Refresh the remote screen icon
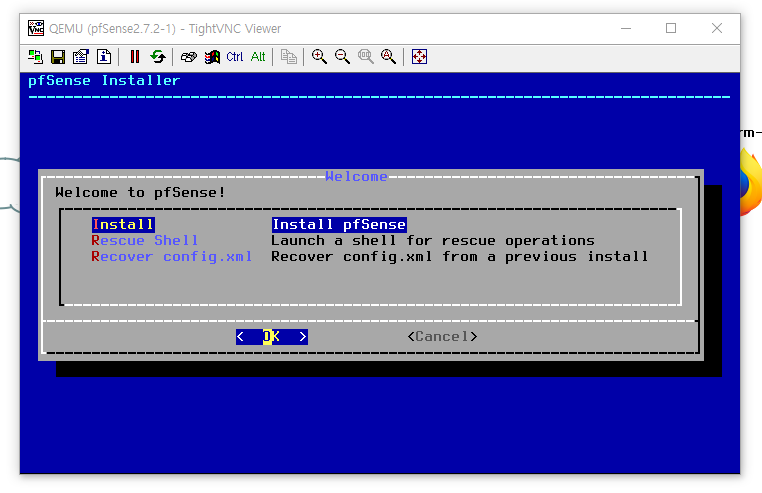 [x=158, y=57]
